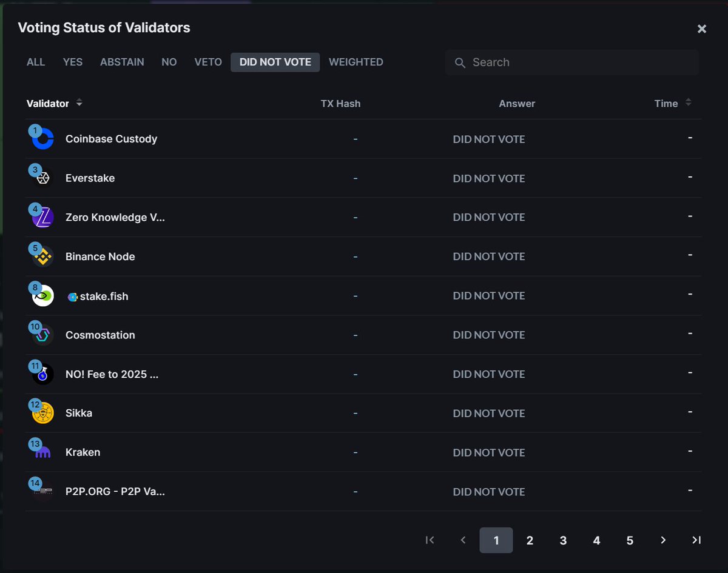Open the Zero Knowledge V... validator name

point(115,217)
